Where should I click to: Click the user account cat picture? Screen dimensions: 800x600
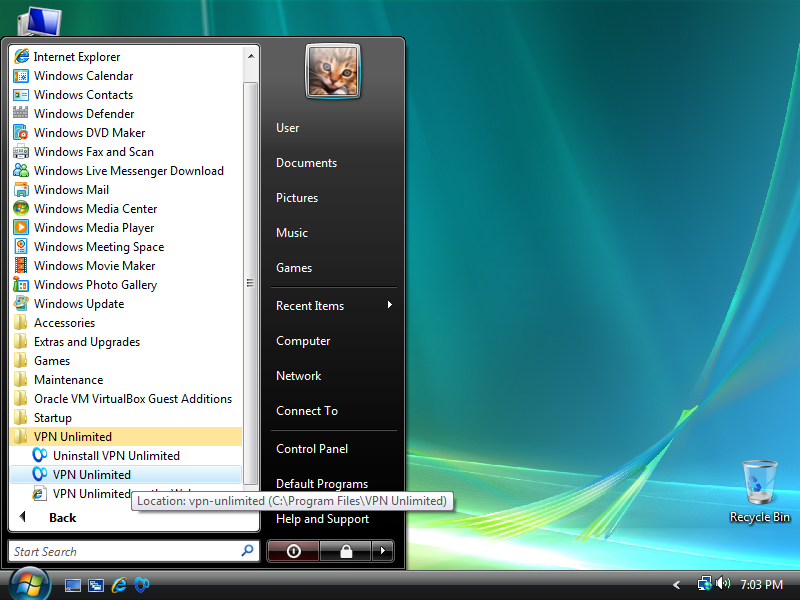coord(333,71)
